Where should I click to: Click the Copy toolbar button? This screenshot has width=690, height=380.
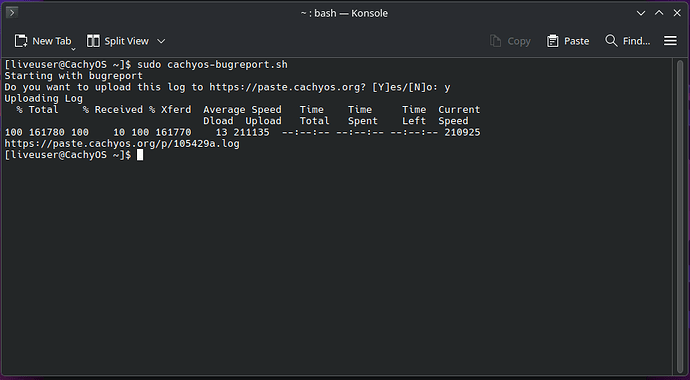coord(510,41)
